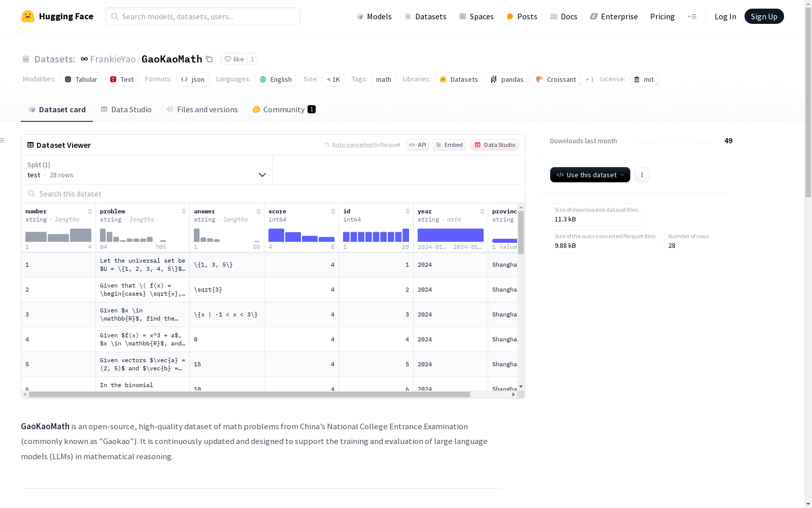This screenshot has height=508, width=812.
Task: Open the FrankieYao profile link
Action: [113, 59]
